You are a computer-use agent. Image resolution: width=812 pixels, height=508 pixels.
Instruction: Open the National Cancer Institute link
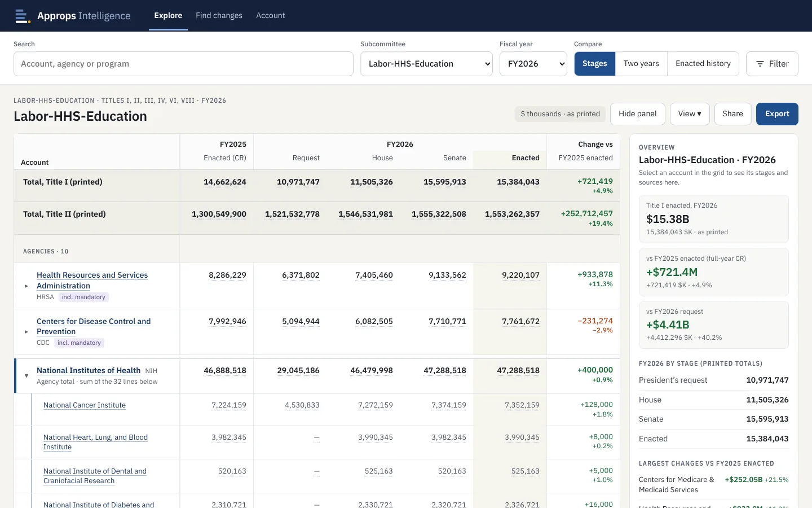click(85, 405)
